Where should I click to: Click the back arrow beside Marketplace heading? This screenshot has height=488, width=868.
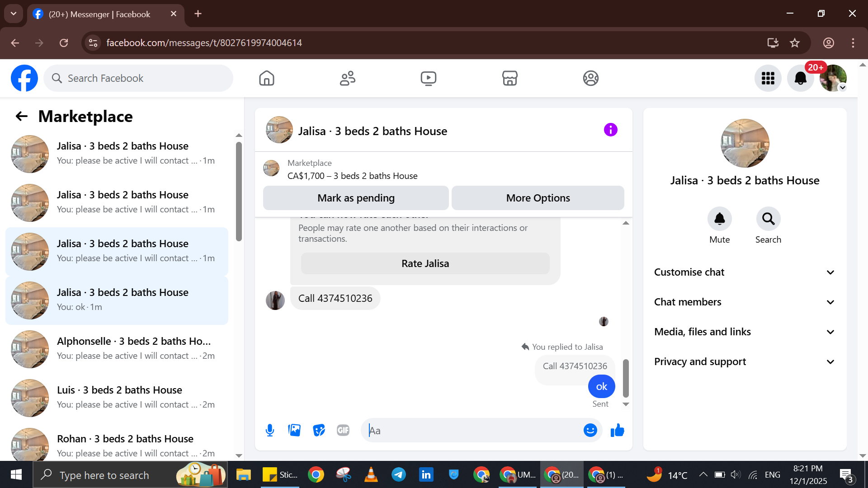[x=22, y=117]
